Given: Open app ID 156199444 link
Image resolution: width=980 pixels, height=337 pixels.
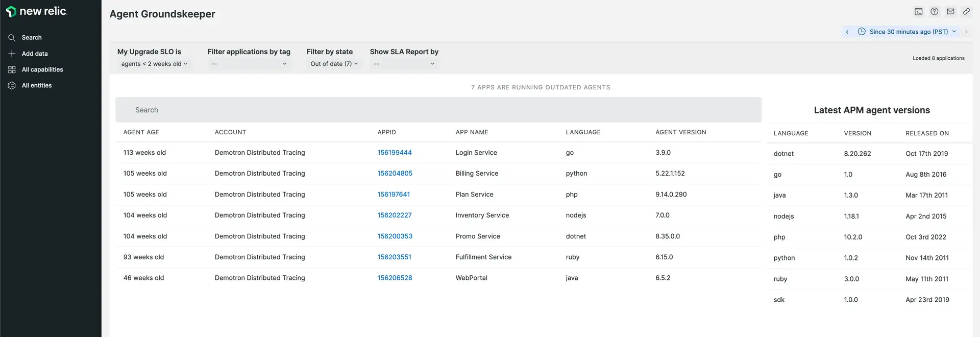Looking at the screenshot, I should coord(395,153).
